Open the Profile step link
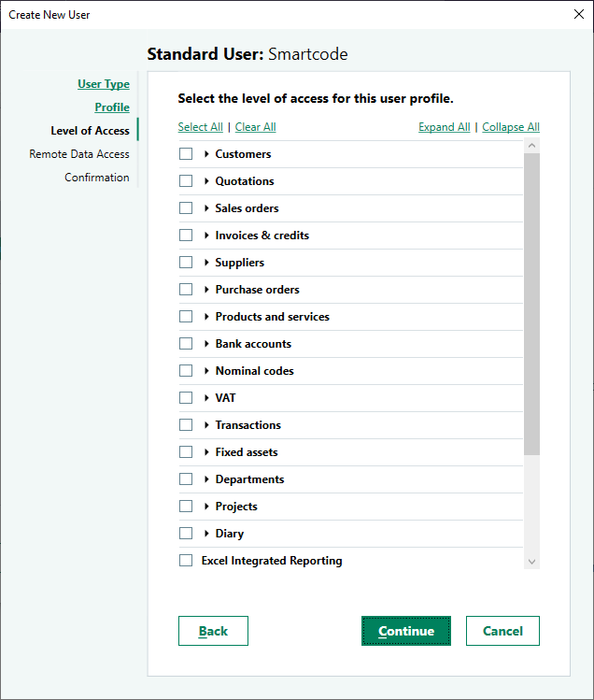The width and height of the screenshot is (594, 700). pyautogui.click(x=112, y=107)
